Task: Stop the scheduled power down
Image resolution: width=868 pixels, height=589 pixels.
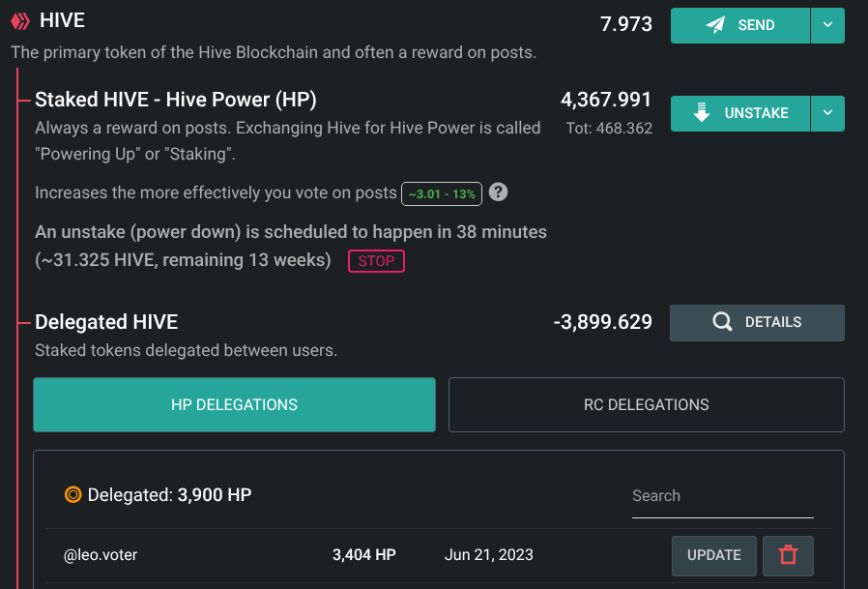Action: [376, 261]
